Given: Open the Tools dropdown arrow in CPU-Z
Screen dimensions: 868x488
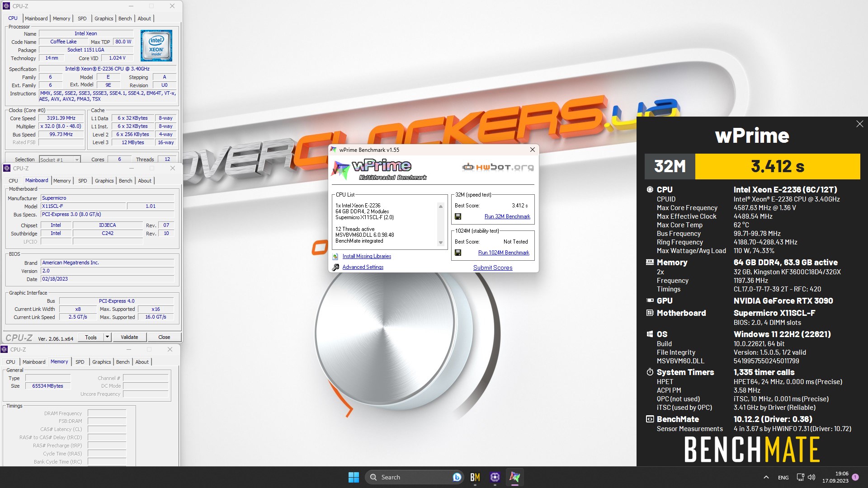Looking at the screenshot, I should click(107, 337).
